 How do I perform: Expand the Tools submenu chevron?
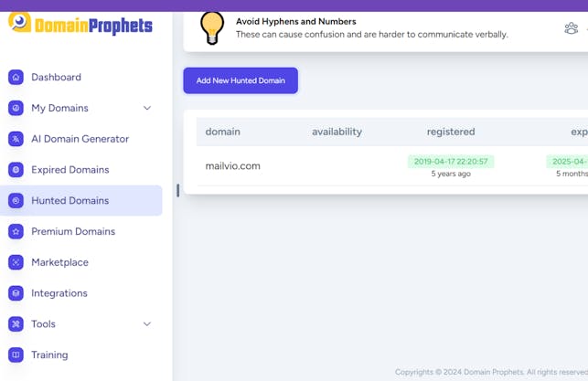point(147,324)
